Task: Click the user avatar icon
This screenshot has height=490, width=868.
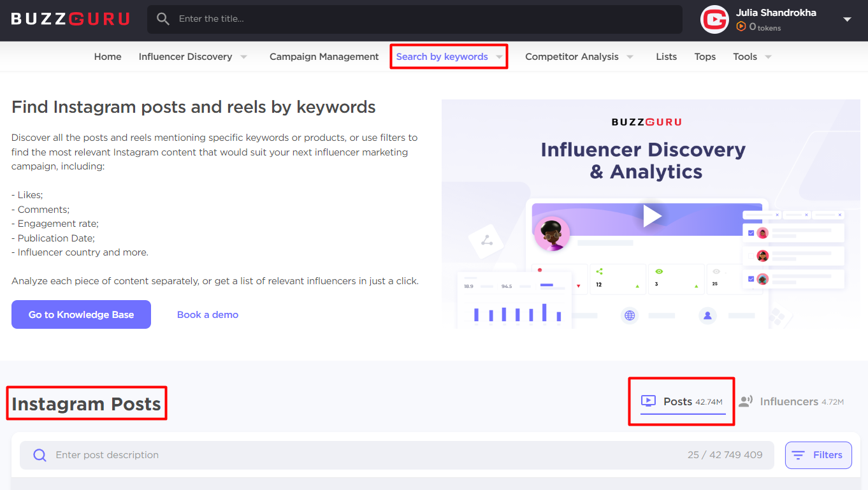Action: pyautogui.click(x=714, y=19)
